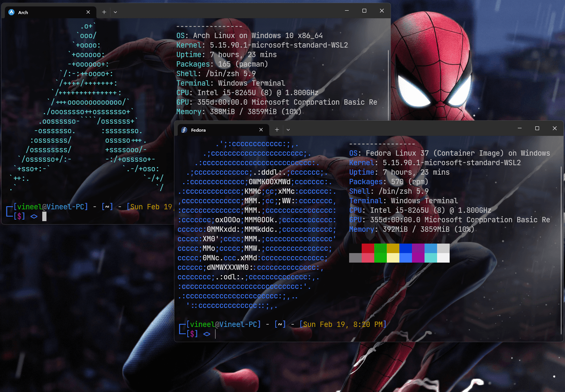Screen dimensions: 565x392
Task: Close the Fedora tab
Action: pyautogui.click(x=261, y=130)
